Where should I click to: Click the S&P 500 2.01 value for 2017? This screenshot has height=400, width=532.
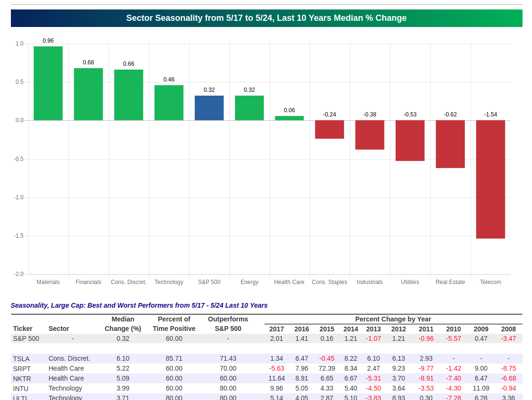pos(277,338)
